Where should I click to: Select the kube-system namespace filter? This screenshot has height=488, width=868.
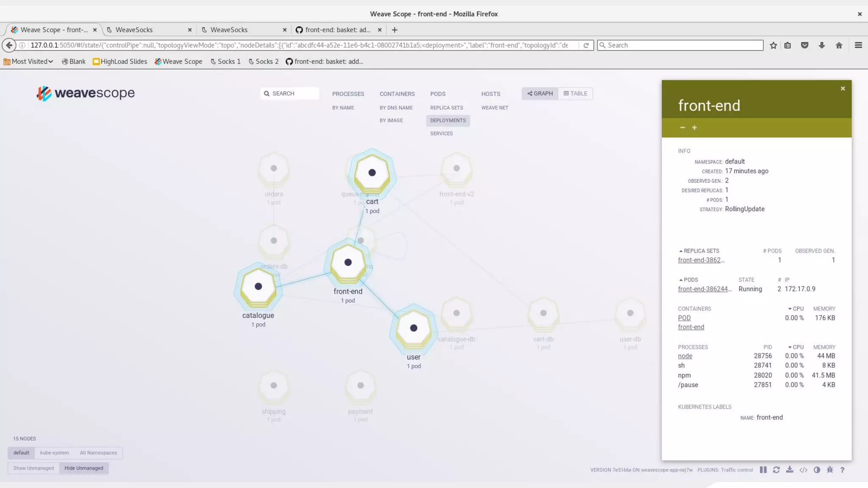point(54,453)
